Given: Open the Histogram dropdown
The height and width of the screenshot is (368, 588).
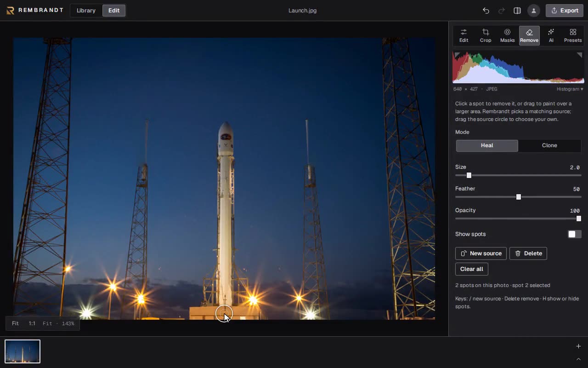Looking at the screenshot, I should [x=570, y=89].
